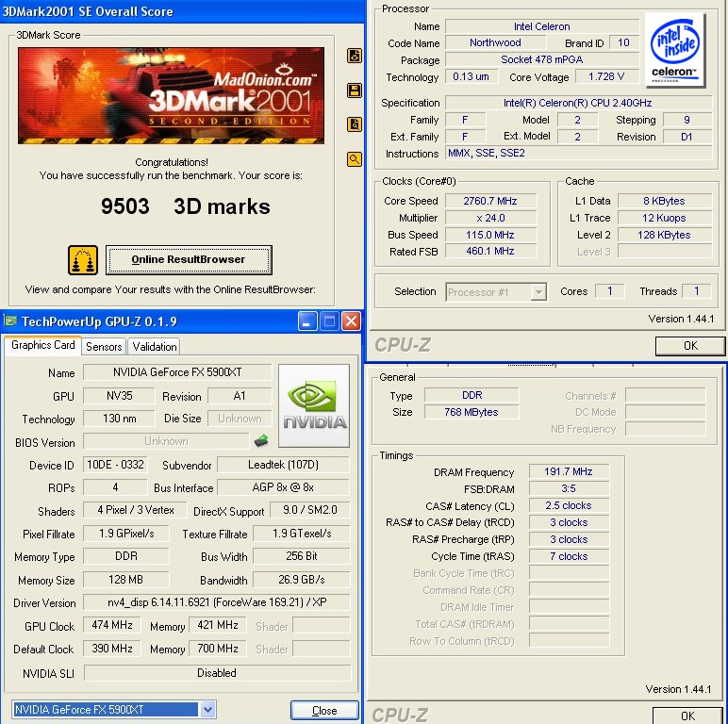Screen dimensions: 728x724
Task: Click the Driver Version field in GPU-Z
Action: (217, 602)
